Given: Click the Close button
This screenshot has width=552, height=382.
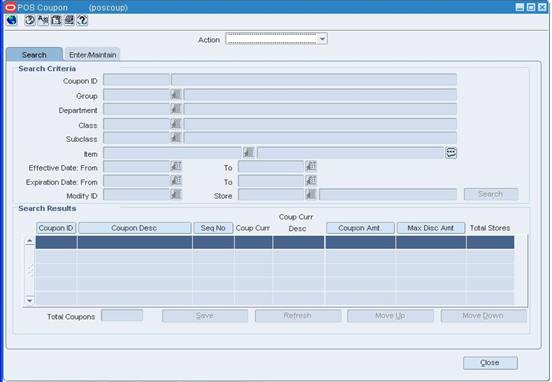Looking at the screenshot, I should (490, 363).
